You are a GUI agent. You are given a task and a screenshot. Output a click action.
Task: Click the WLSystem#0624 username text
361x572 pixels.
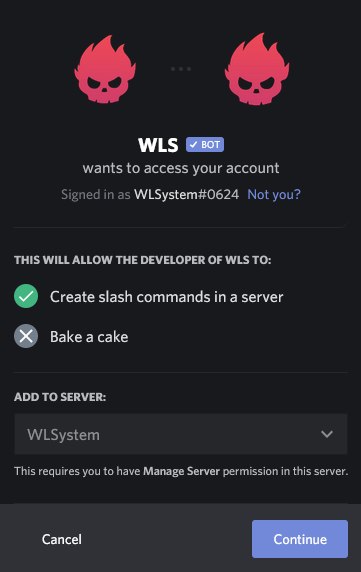(186, 194)
